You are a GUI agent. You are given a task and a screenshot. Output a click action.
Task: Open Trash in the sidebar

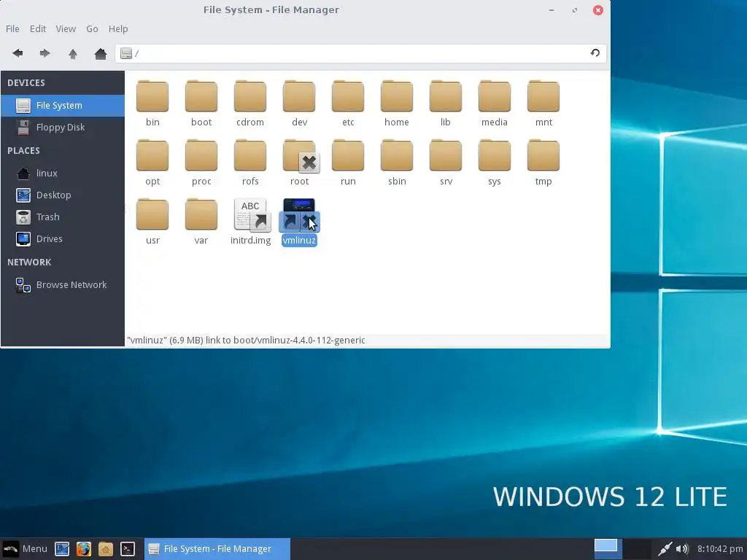[x=63, y=217]
